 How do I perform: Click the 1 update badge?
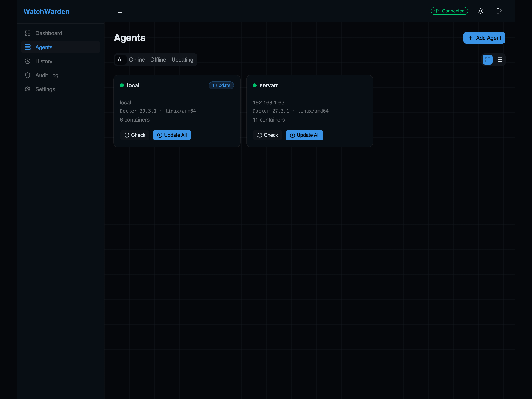[x=221, y=86]
